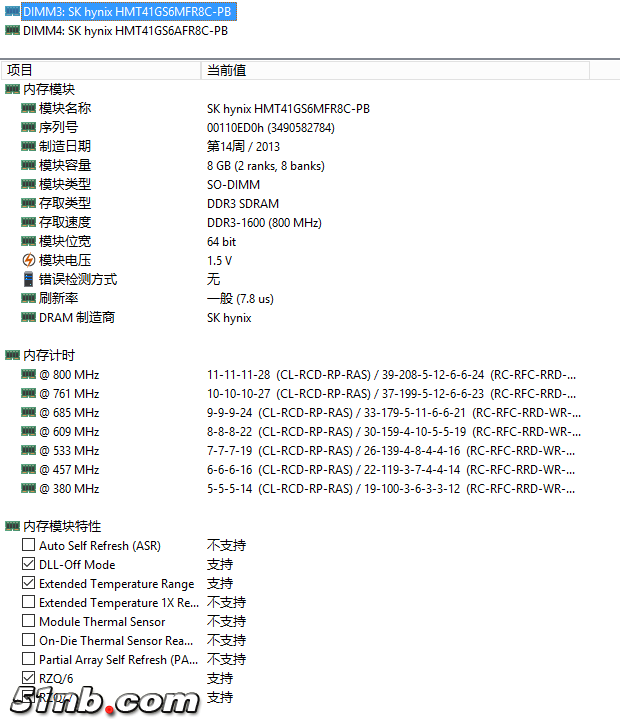
Task: Click the @ 609 MHz timing icon
Action: [x=29, y=431]
